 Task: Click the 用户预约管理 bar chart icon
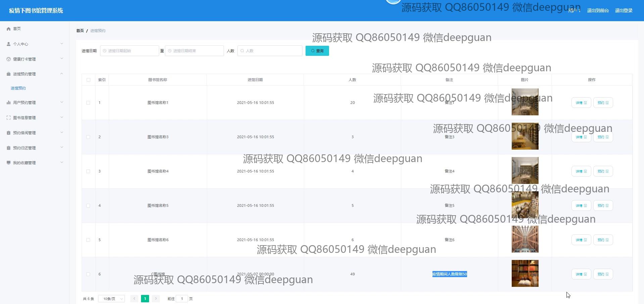point(9,103)
